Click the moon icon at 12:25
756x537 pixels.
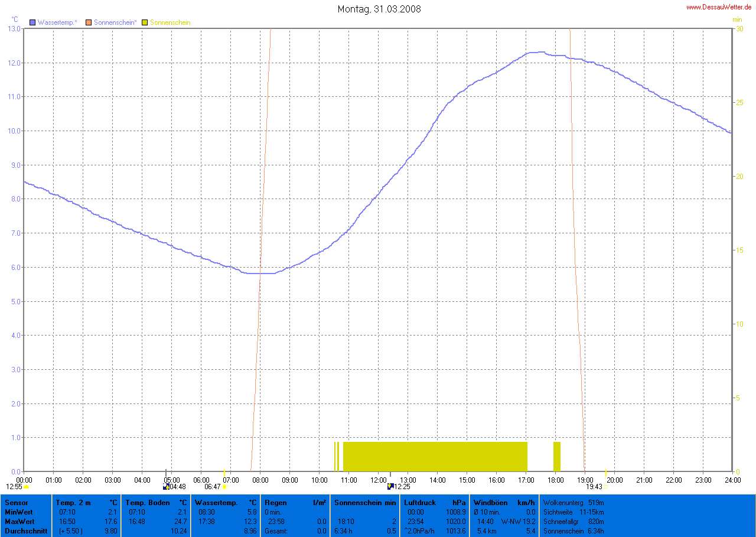[390, 487]
